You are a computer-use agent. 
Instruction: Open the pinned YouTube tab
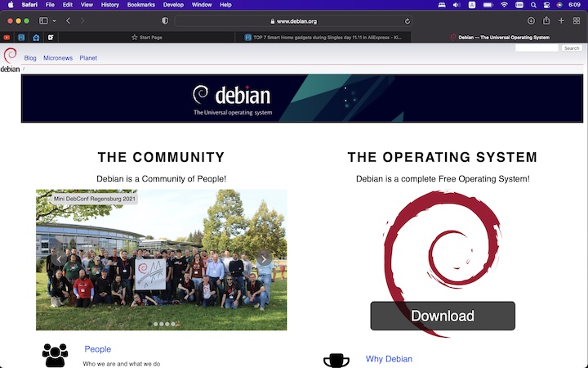click(7, 37)
